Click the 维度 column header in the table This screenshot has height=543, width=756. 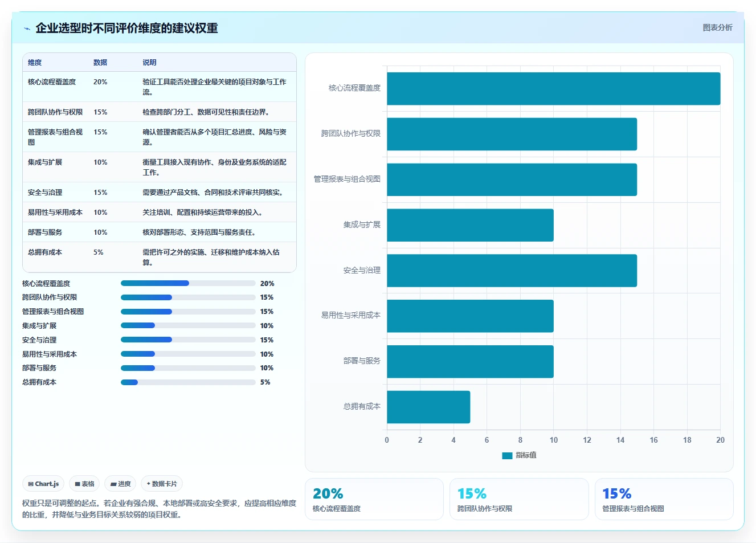click(35, 63)
